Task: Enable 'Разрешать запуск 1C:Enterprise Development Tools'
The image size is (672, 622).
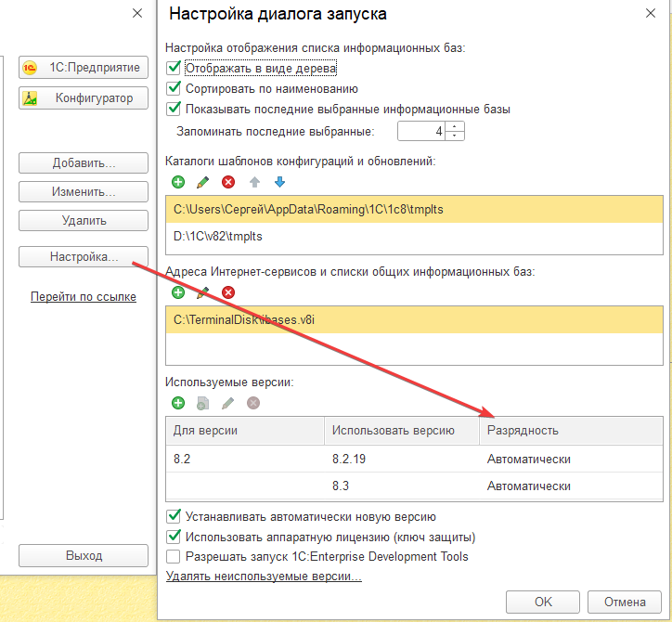Action: pos(173,557)
